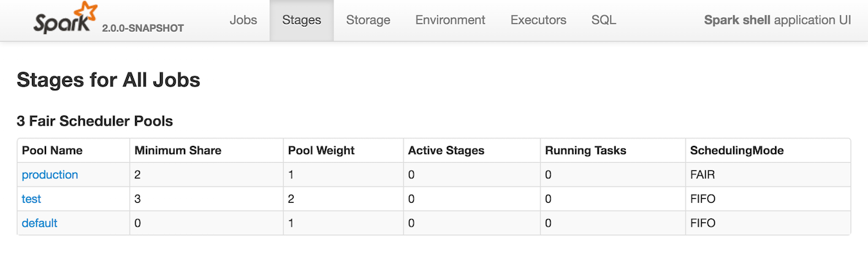Open the test pool link
The height and width of the screenshot is (253, 868).
[x=31, y=199]
